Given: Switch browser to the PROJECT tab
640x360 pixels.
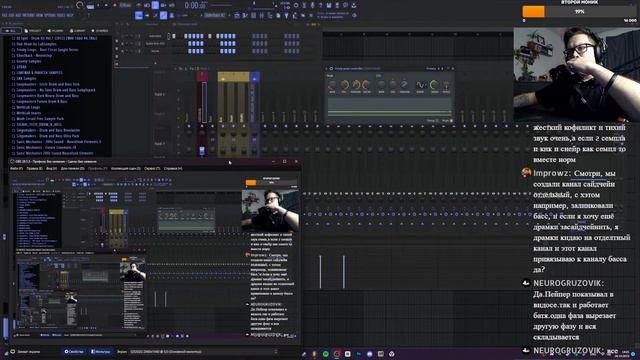Looking at the screenshot, I should pyautogui.click(x=33, y=31).
